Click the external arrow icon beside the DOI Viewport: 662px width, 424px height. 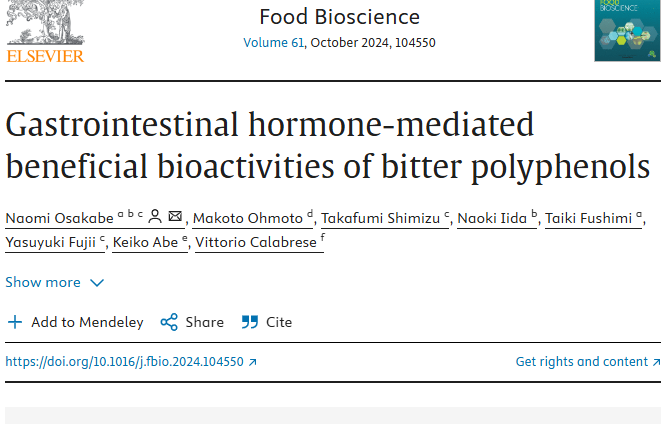coord(252,362)
